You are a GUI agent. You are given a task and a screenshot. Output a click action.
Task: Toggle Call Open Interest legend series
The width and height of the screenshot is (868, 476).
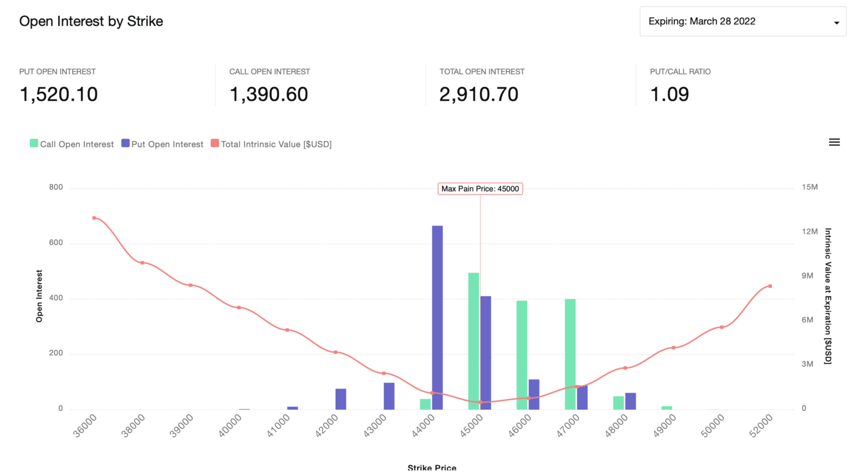[72, 144]
